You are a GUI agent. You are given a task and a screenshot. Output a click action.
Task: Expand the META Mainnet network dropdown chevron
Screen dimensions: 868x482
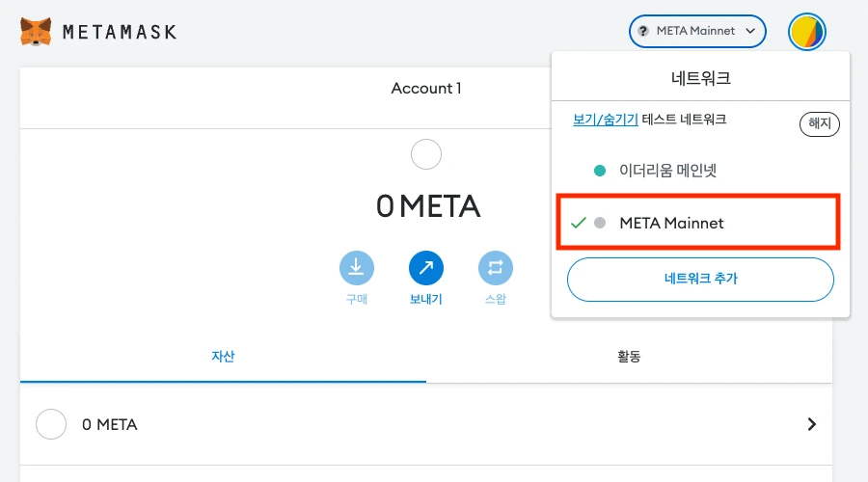click(751, 31)
